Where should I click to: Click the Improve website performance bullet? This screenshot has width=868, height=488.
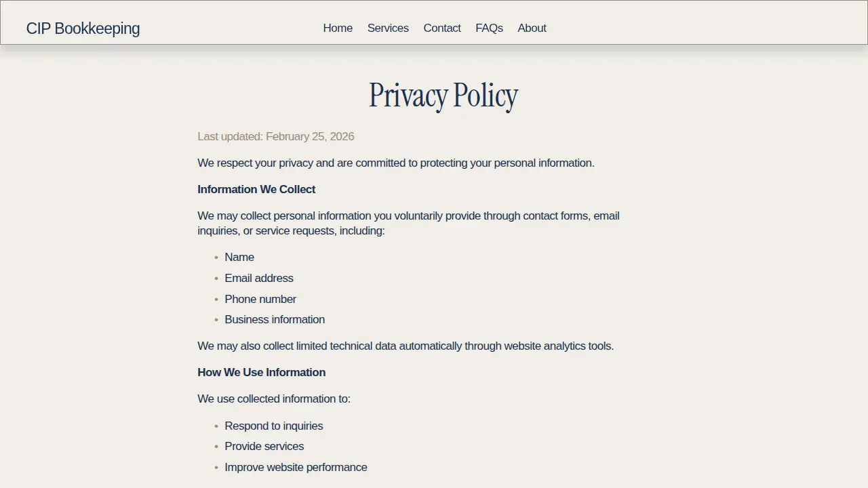coord(296,467)
